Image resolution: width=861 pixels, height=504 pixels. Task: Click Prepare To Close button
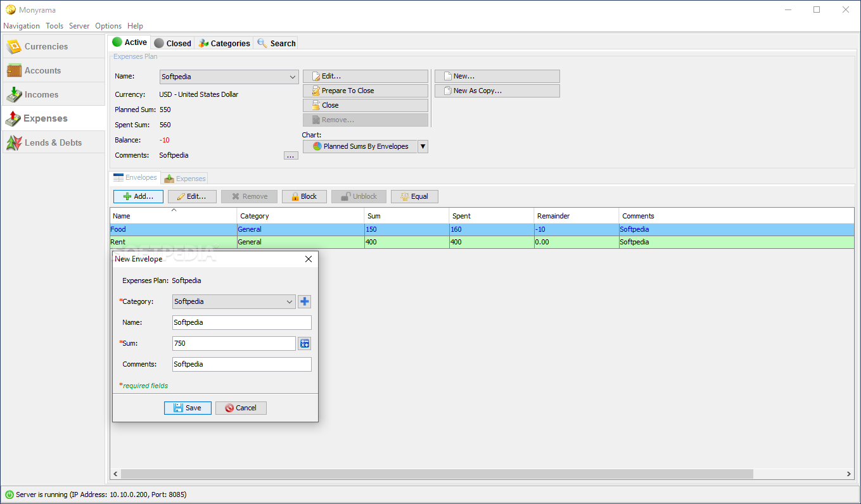[366, 91]
